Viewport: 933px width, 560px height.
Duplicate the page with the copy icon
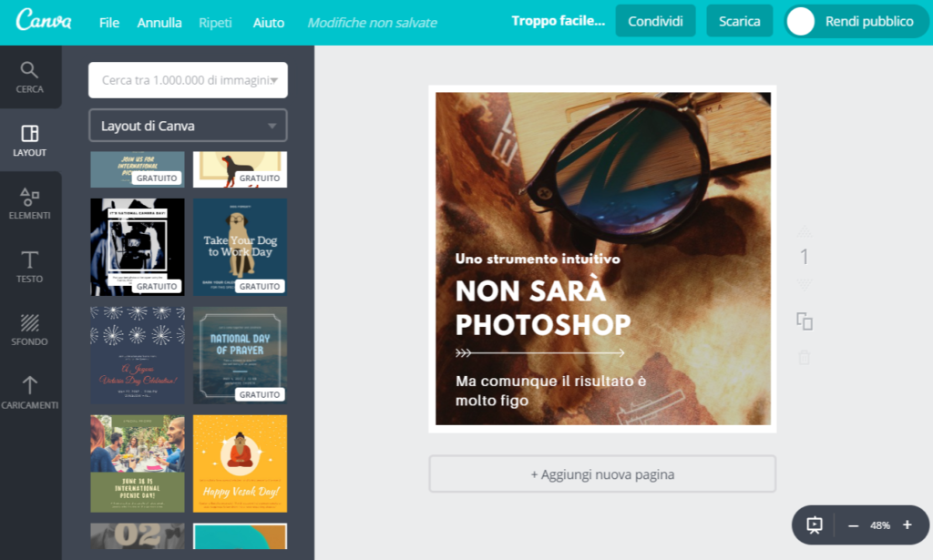[x=804, y=321]
